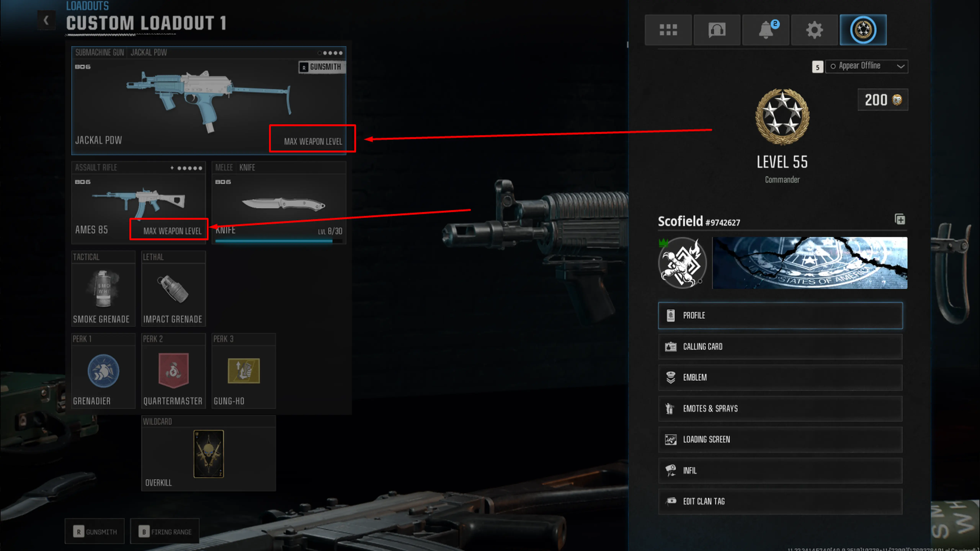Click the Gunsmith button at bottom
The width and height of the screenshot is (980, 551).
[94, 532]
